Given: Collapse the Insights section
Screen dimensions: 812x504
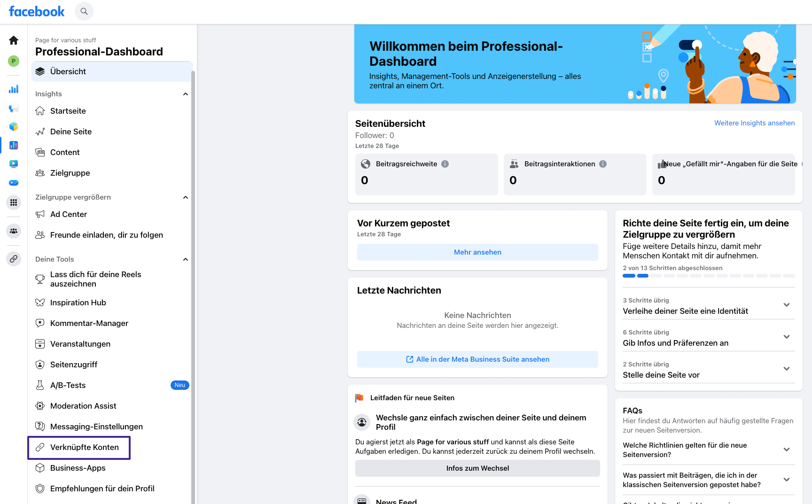Looking at the screenshot, I should point(186,94).
